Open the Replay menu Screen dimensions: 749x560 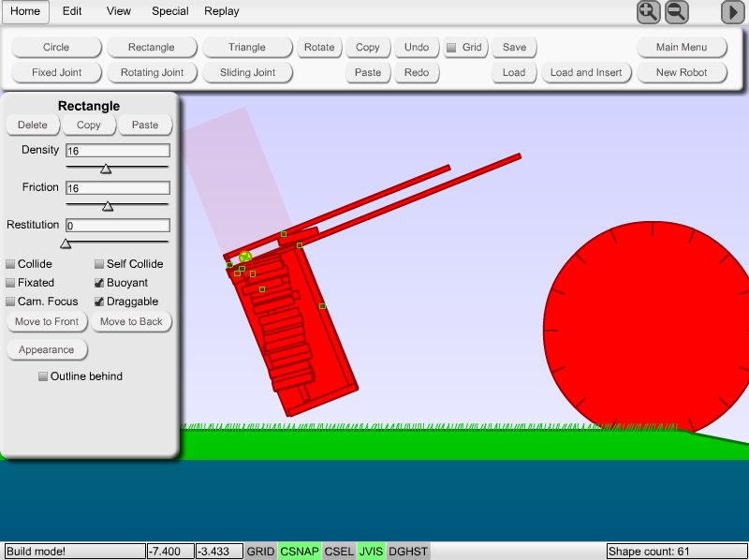click(222, 11)
